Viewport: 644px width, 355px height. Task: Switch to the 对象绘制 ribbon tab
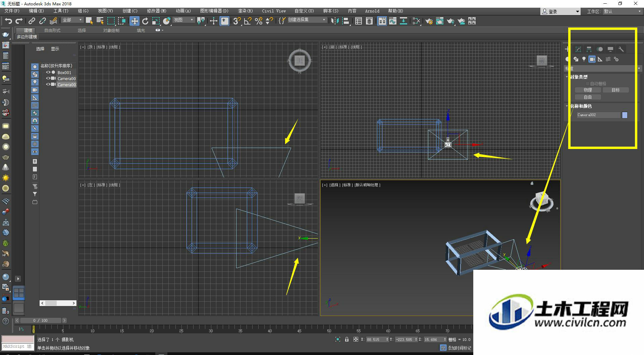point(111,30)
